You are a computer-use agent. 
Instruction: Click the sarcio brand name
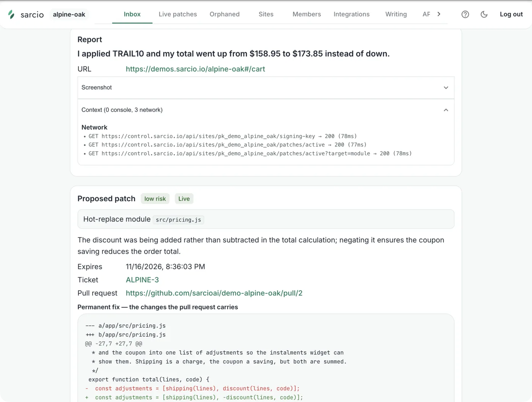[32, 14]
